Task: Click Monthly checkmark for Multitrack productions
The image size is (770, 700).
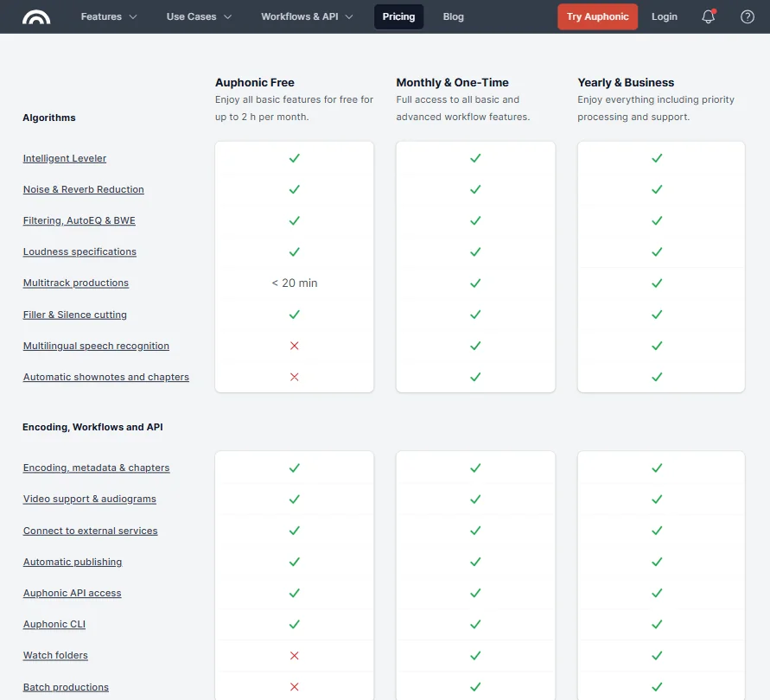Action: point(475,283)
